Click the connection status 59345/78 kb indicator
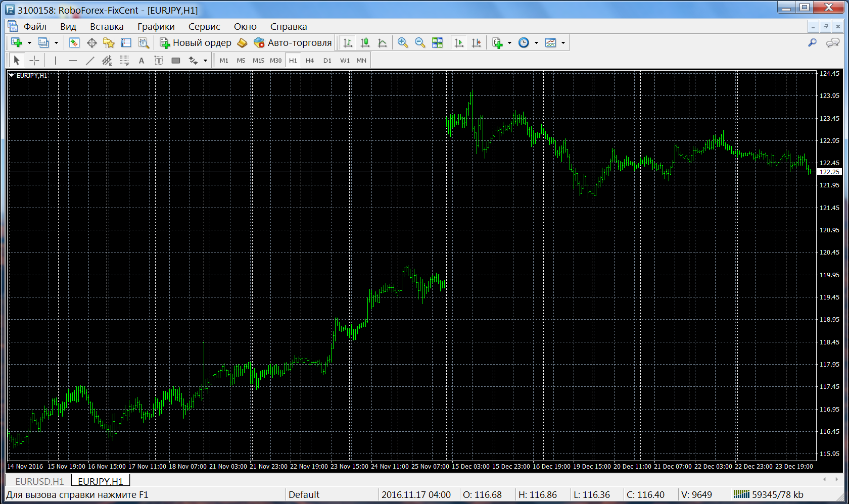The height and width of the screenshot is (504, 849). (x=769, y=494)
